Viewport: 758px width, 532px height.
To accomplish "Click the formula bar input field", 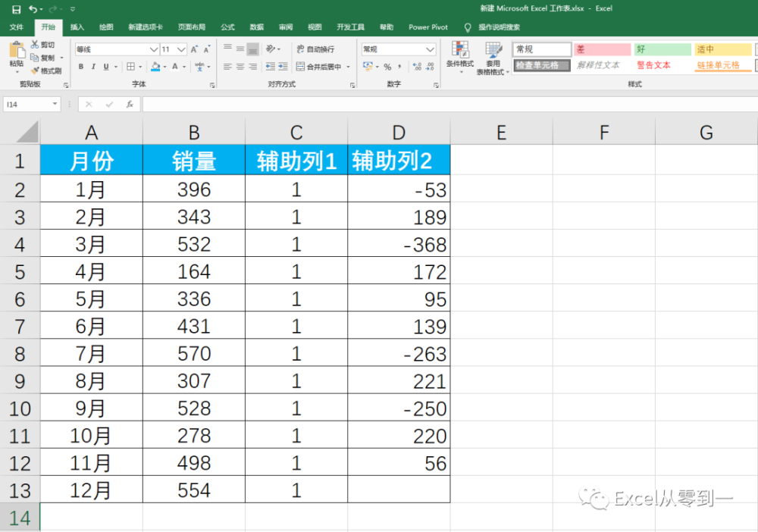I will click(449, 104).
